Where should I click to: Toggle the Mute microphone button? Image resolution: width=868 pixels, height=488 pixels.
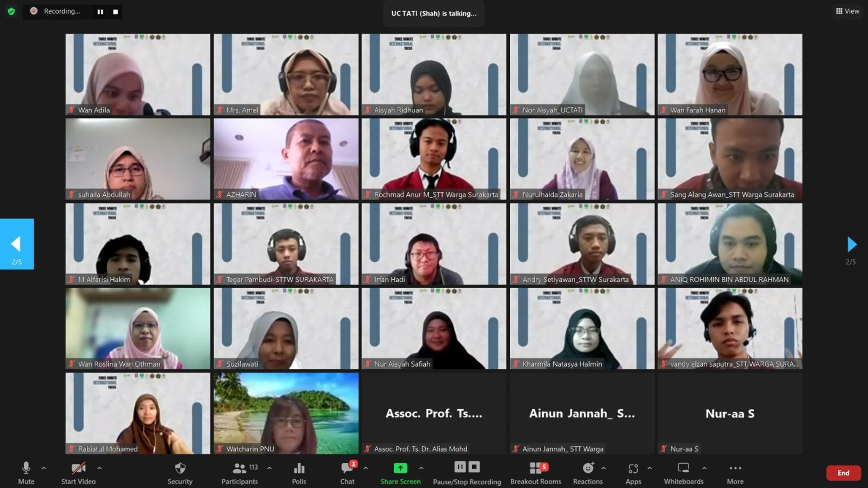click(26, 469)
